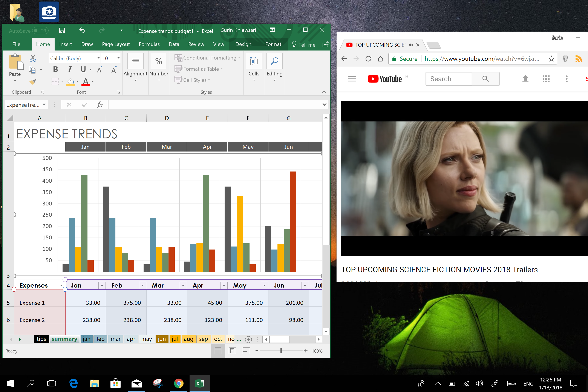
Task: Open the Feb column filter dropdown
Action: pyautogui.click(x=142, y=285)
